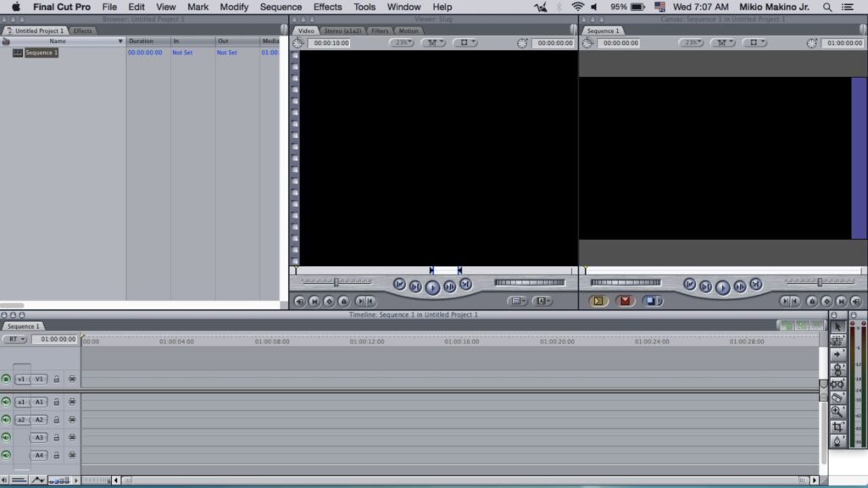The image size is (868, 488).
Task: Mute audio track A3 with the green speaker toggle
Action: (x=6, y=437)
